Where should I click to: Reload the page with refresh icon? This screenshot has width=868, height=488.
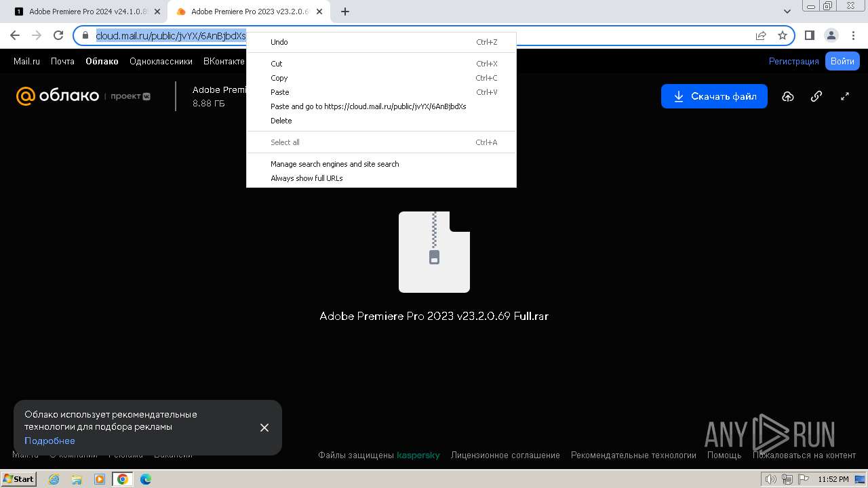pos(58,35)
